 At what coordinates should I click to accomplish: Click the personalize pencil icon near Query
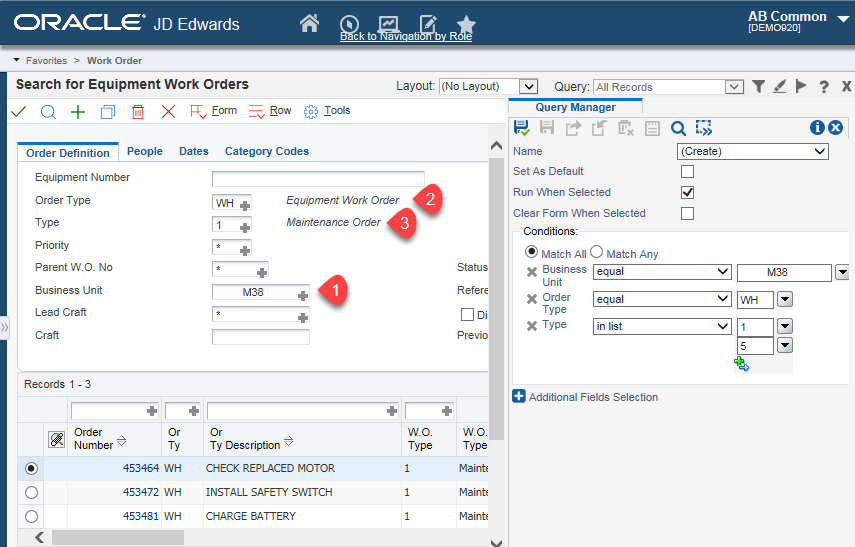[780, 86]
